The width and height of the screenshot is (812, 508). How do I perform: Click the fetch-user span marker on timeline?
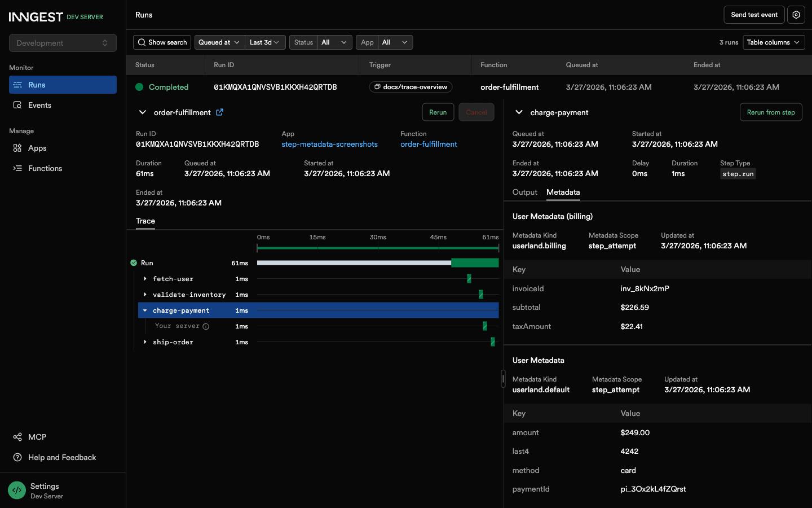coord(469,279)
